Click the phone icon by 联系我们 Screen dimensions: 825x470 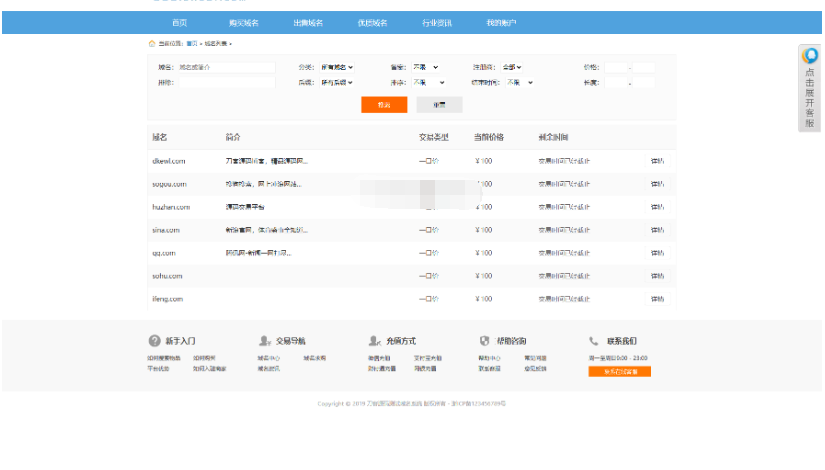[x=593, y=341]
